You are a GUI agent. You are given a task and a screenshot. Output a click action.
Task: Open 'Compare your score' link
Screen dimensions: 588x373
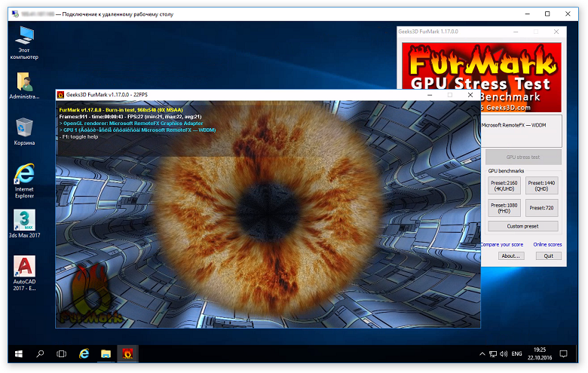[502, 244]
